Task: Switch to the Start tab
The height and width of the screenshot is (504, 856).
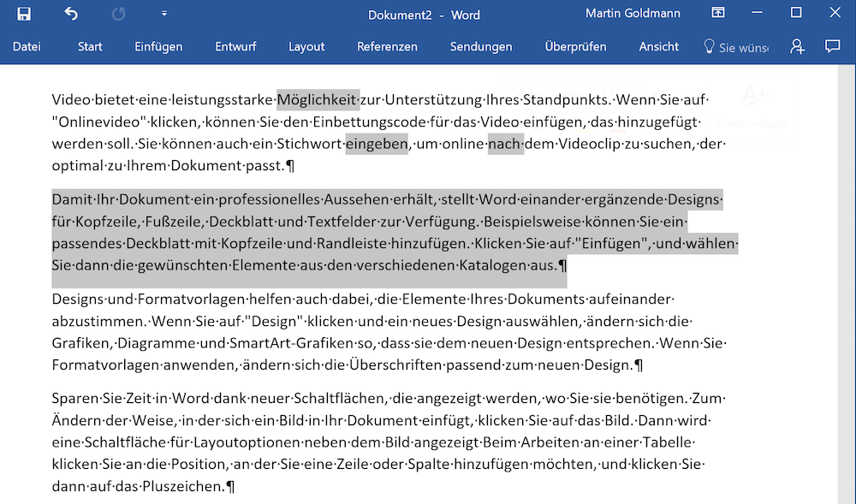Action: [90, 47]
